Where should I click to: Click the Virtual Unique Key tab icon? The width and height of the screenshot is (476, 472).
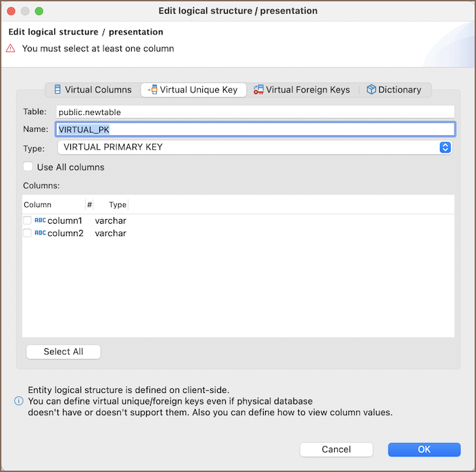(152, 89)
